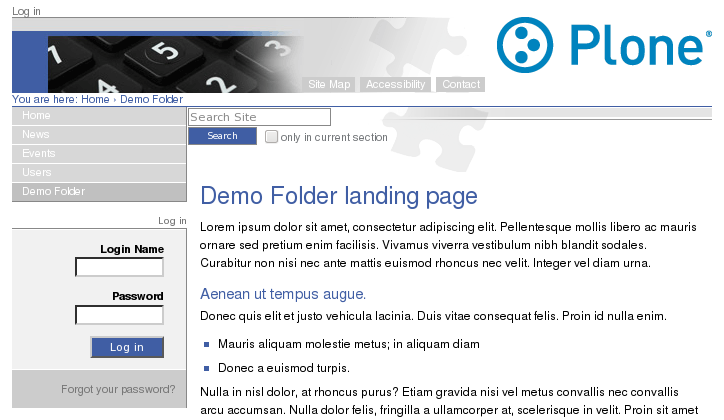Focus the Login Name input
Image resolution: width=724 pixels, height=420 pixels.
[x=120, y=267]
